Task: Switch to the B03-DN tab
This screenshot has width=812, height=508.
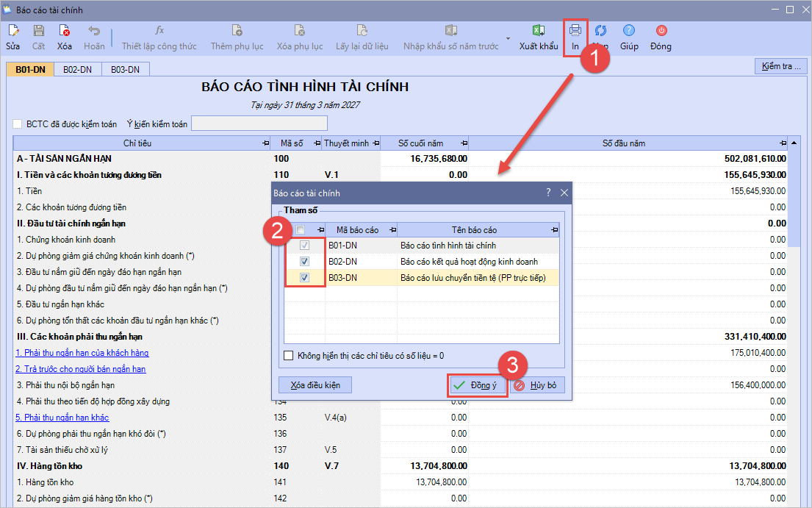Action: pyautogui.click(x=125, y=70)
